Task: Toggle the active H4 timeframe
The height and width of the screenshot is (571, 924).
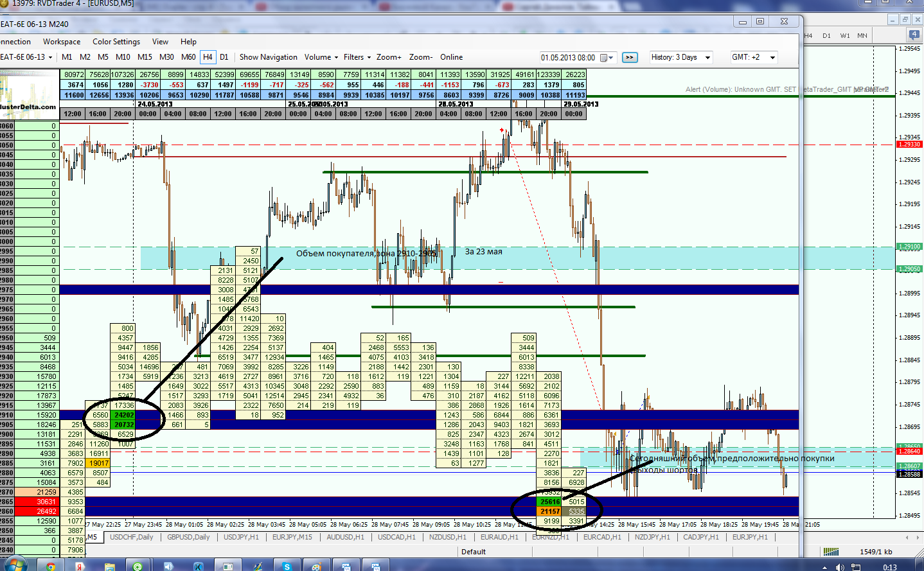Action: click(x=208, y=57)
